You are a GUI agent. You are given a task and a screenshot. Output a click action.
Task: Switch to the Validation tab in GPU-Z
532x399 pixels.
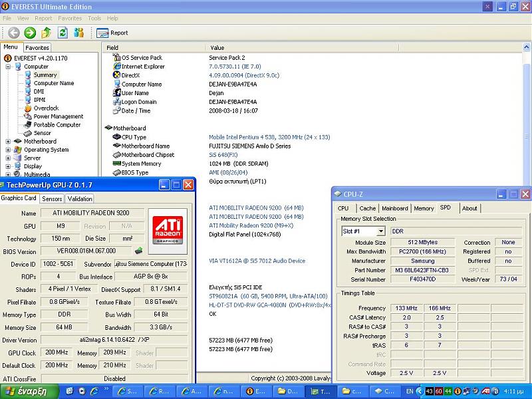[x=80, y=199]
